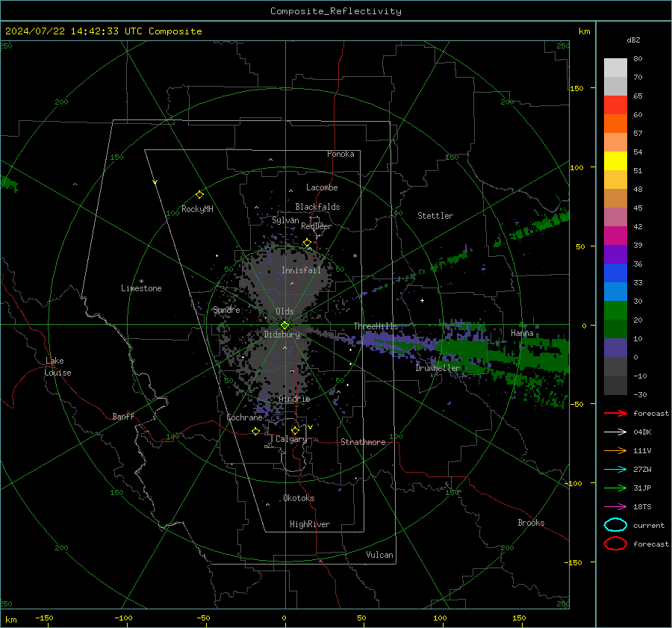Click the orange 111V arrow icon

(615, 450)
